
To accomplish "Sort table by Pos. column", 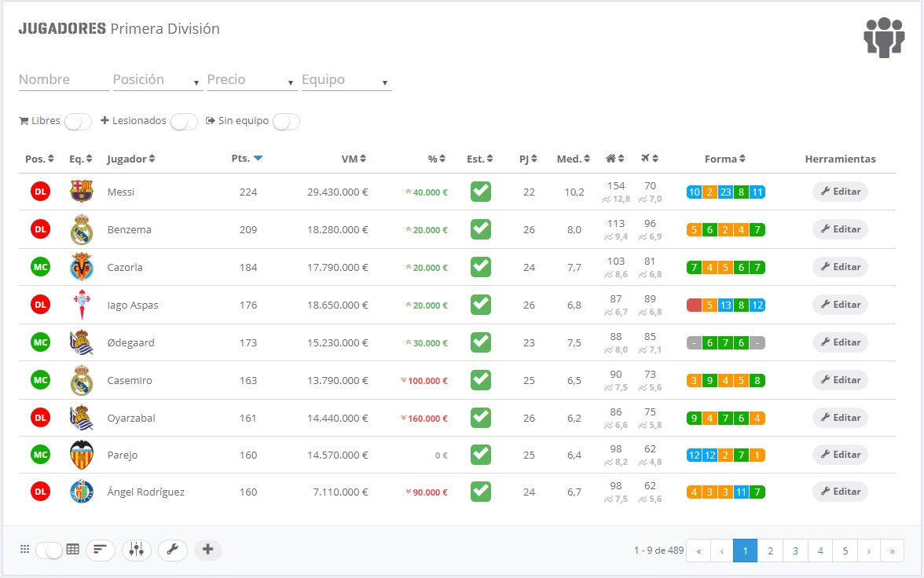I will pos(39,159).
